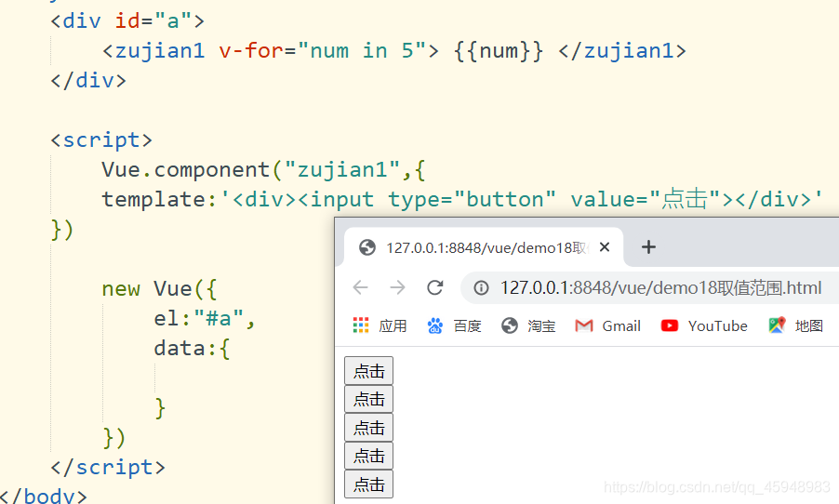Image resolution: width=839 pixels, height=504 pixels.
Task: Click the browser forward arrow
Action: [397, 288]
